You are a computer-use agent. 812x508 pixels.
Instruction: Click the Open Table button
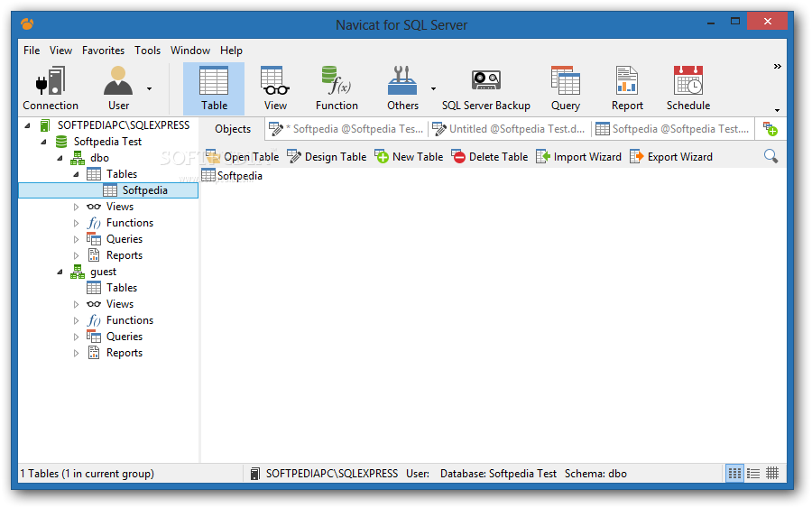click(x=243, y=156)
